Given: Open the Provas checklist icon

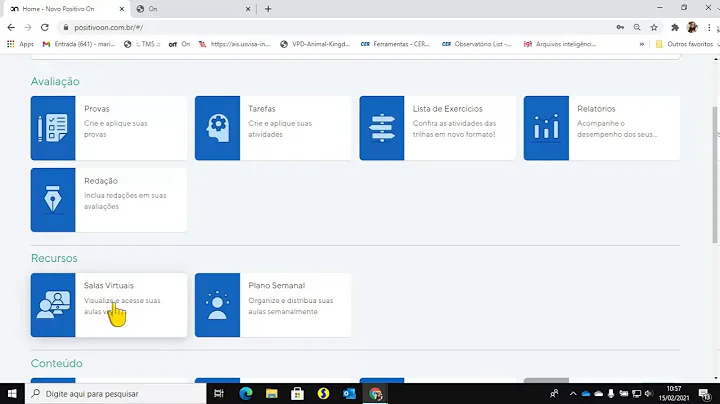Looking at the screenshot, I should coord(53,128).
